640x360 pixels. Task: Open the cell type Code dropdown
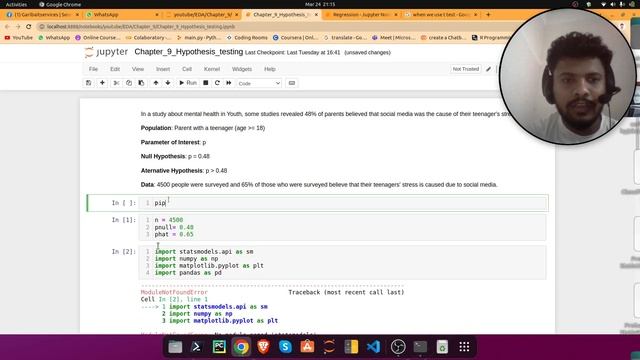point(259,83)
